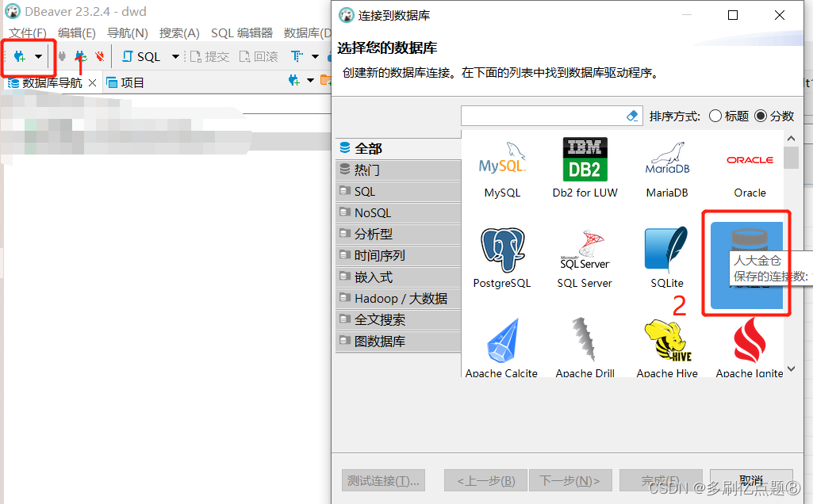The width and height of the screenshot is (813, 504).
Task: Close the 连接到数据库 dialog
Action: click(x=780, y=15)
